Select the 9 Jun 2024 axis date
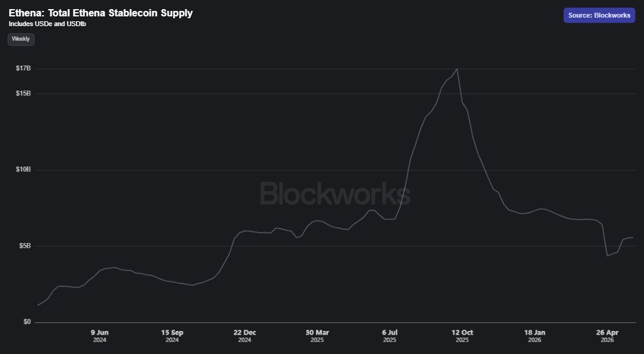Viewport: 644px width, 354px height. coord(100,336)
